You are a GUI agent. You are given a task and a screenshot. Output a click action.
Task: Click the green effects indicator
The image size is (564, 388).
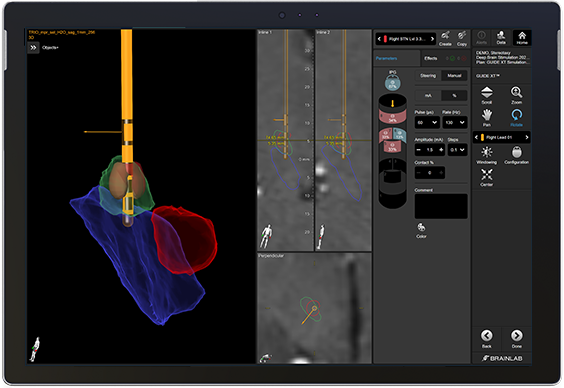pyautogui.click(x=452, y=58)
